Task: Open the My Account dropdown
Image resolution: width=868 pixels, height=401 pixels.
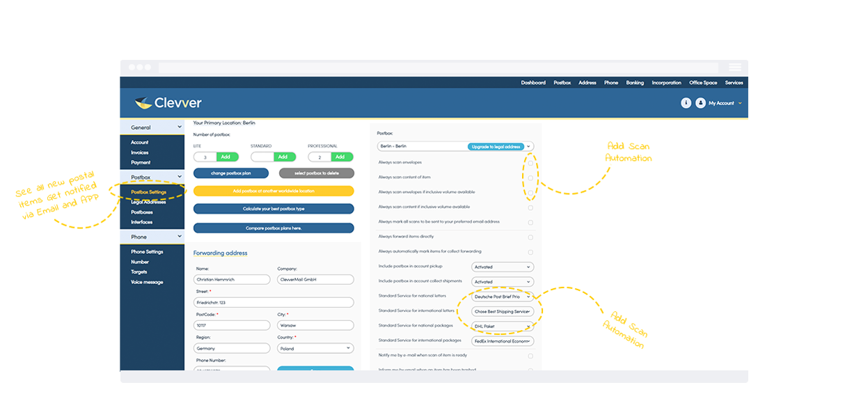Action: click(725, 103)
